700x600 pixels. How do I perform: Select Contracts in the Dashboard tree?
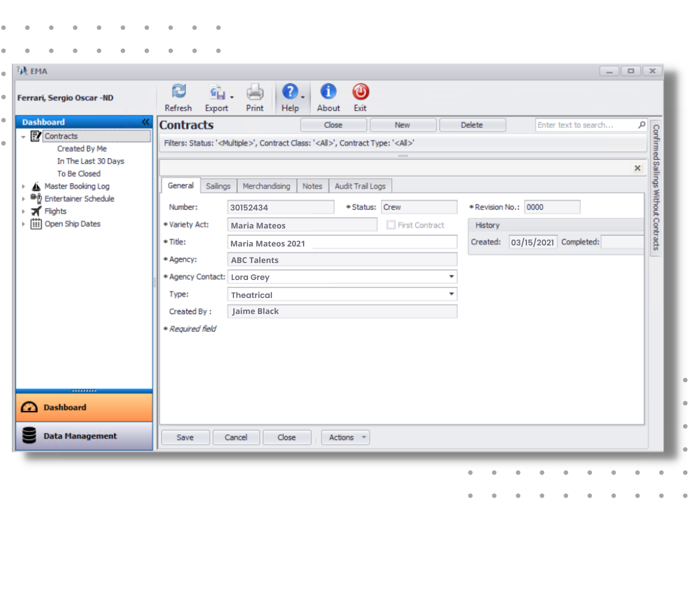[x=61, y=135]
